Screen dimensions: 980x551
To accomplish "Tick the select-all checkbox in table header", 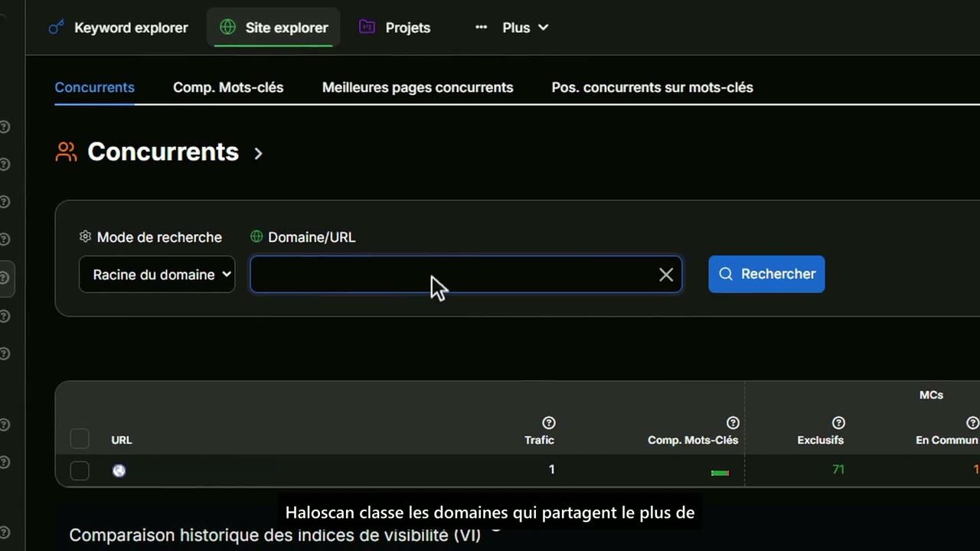I will (x=80, y=439).
